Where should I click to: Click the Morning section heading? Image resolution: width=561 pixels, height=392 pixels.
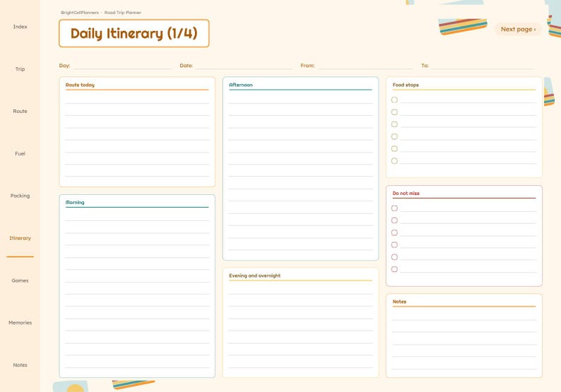click(x=75, y=203)
